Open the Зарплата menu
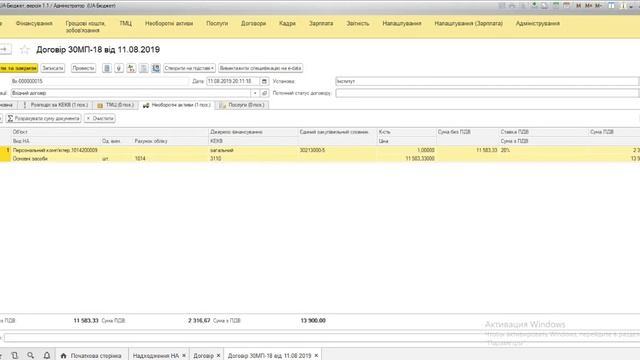 tap(321, 24)
